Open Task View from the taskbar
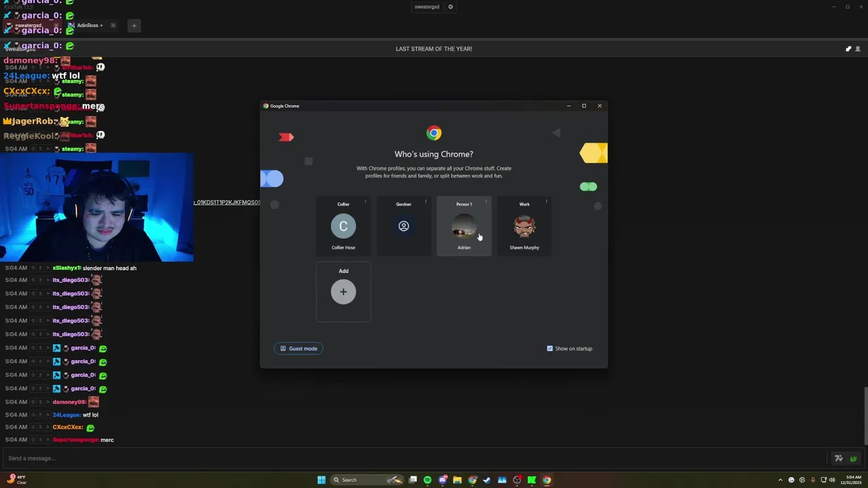This screenshot has height=488, width=868. coord(412,480)
